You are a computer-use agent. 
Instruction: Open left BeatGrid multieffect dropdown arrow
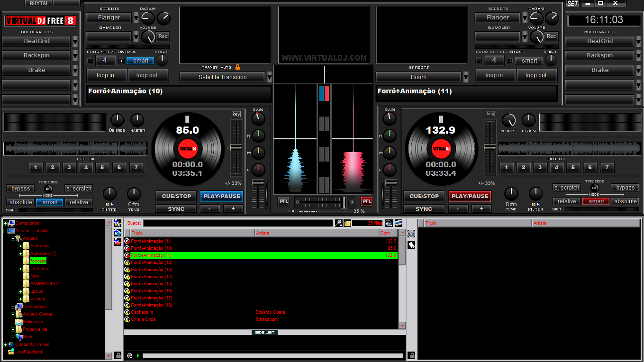tap(75, 41)
